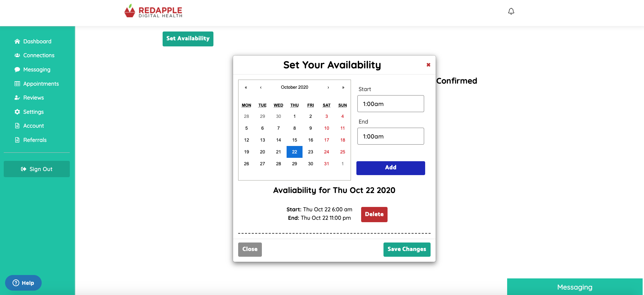This screenshot has width=644, height=295.
Task: Jump forward one year in calendar
Action: tap(343, 87)
